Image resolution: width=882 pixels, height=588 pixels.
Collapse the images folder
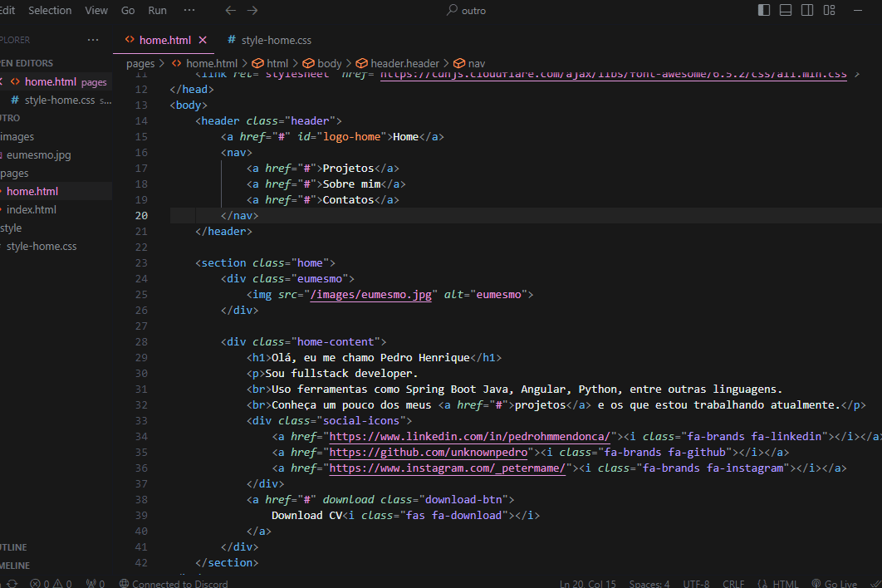click(x=17, y=137)
